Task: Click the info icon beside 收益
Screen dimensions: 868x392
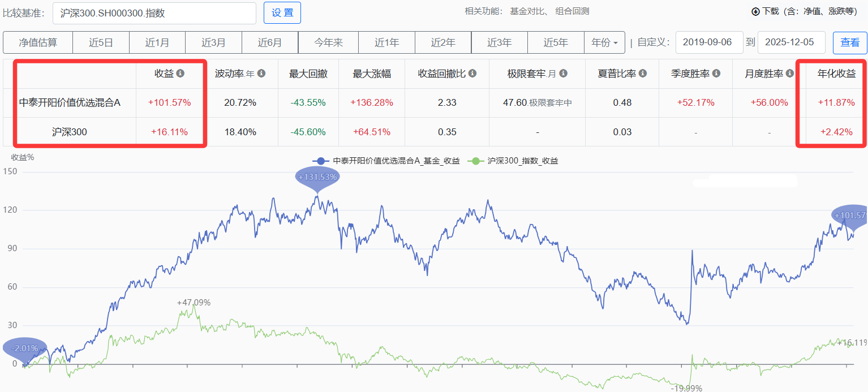Action: click(x=181, y=74)
